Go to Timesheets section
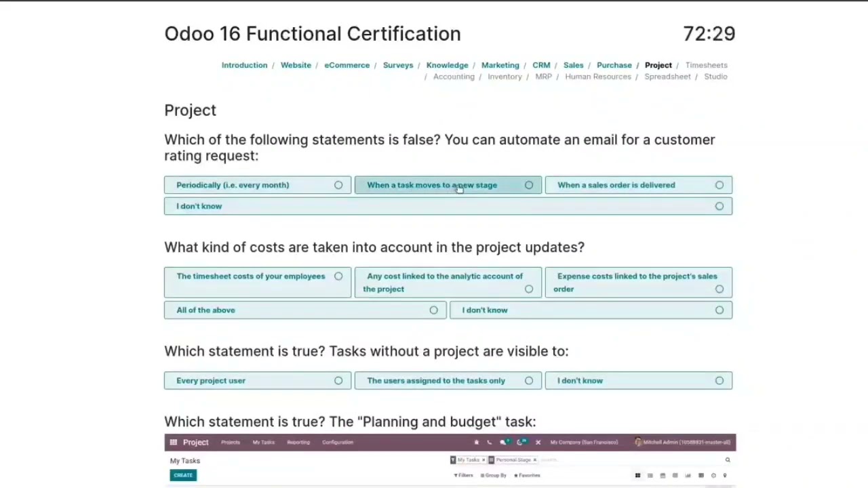 706,65
